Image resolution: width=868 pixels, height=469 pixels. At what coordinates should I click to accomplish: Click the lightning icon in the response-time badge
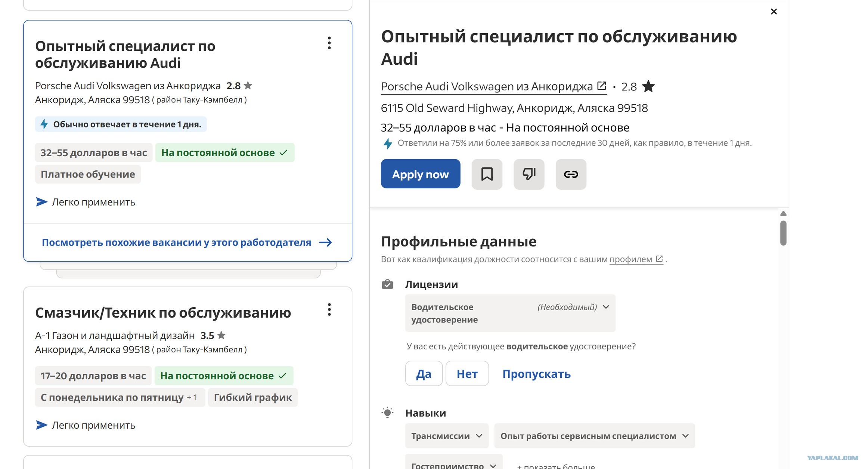[44, 124]
